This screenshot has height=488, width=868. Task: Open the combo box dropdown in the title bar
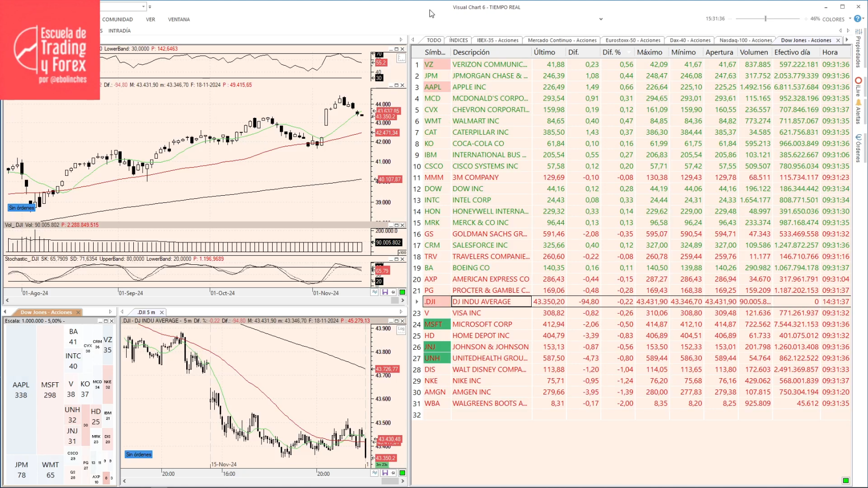pyautogui.click(x=143, y=7)
